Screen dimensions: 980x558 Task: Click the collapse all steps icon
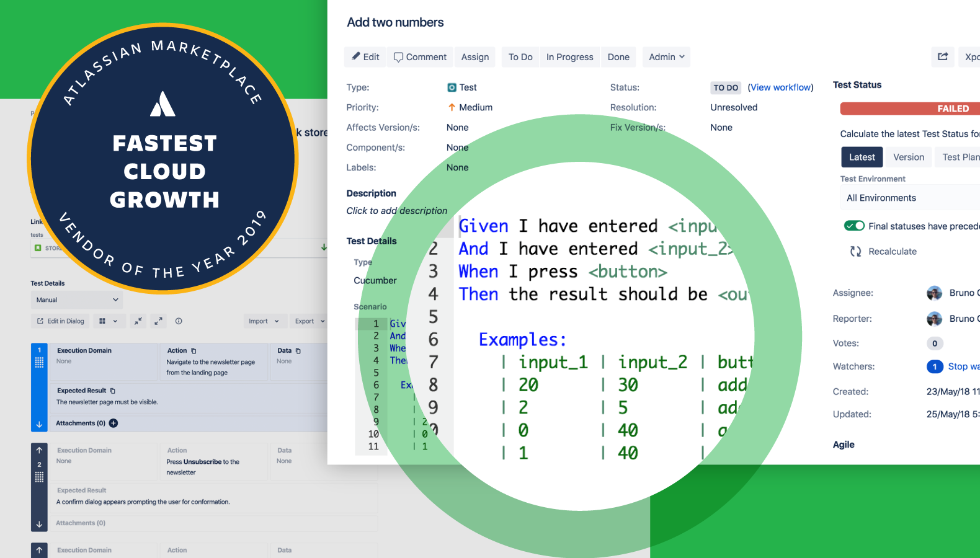pyautogui.click(x=138, y=321)
